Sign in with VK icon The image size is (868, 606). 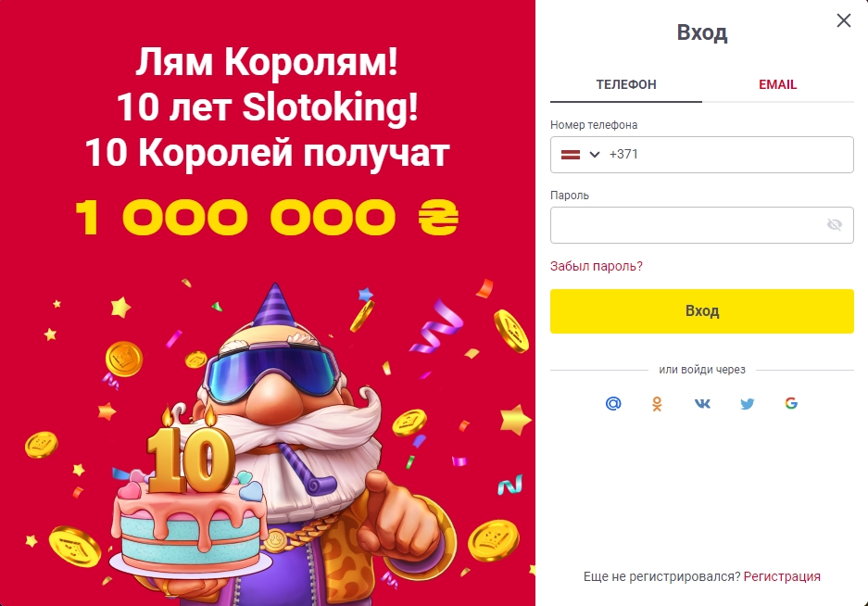pyautogui.click(x=702, y=403)
